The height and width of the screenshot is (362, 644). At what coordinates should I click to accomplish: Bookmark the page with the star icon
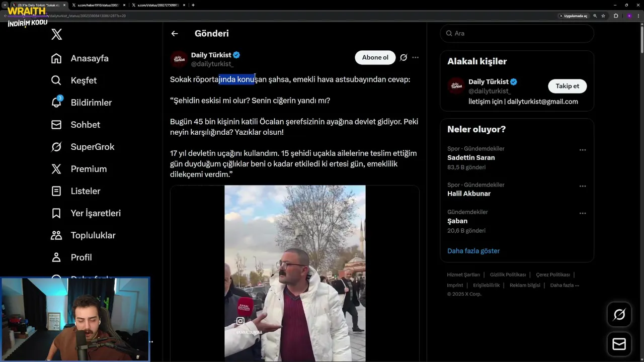[603, 16]
